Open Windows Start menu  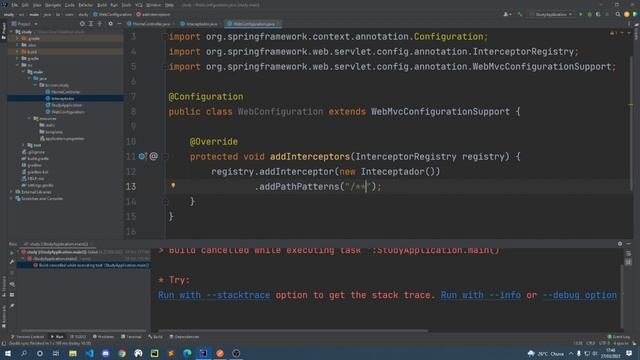click(x=7, y=353)
